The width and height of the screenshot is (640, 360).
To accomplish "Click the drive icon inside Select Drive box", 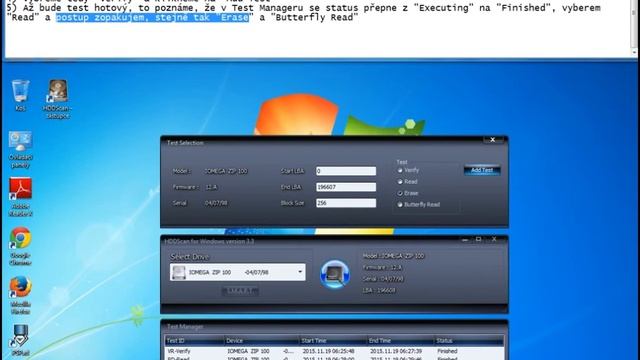I will coord(179,272).
